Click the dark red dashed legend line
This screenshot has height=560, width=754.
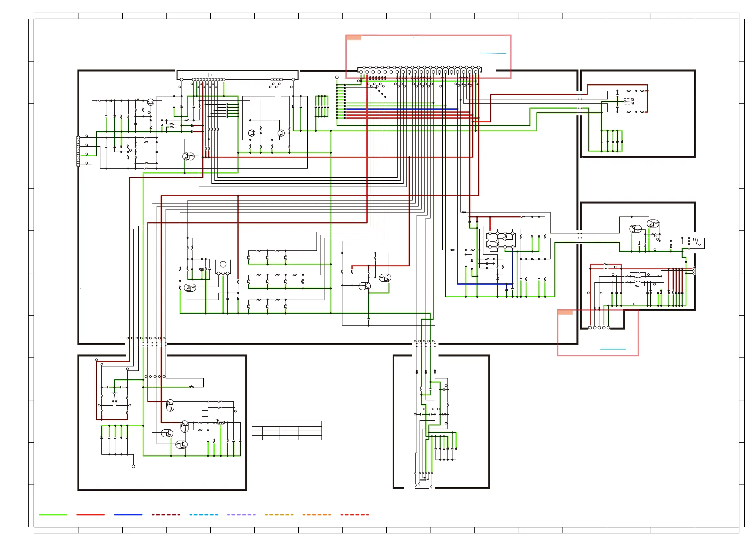(166, 514)
